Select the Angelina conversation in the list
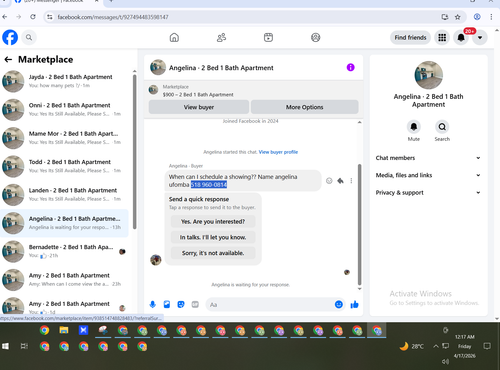500x370 pixels. point(64,223)
